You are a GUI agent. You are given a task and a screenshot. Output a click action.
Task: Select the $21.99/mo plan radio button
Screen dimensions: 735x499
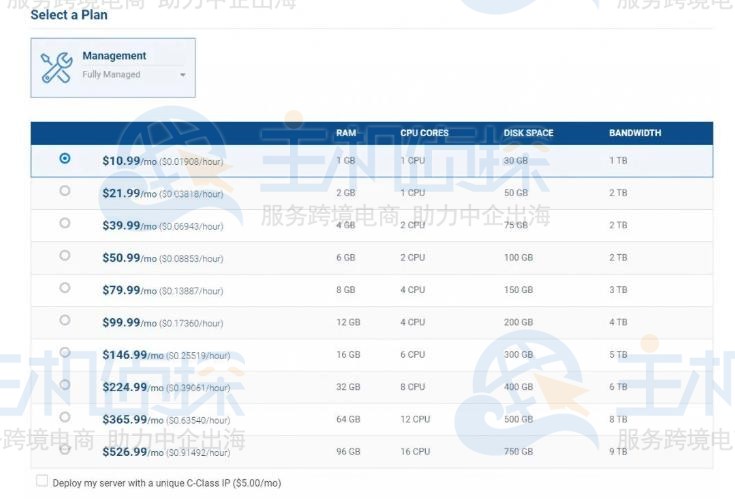pyautogui.click(x=65, y=191)
